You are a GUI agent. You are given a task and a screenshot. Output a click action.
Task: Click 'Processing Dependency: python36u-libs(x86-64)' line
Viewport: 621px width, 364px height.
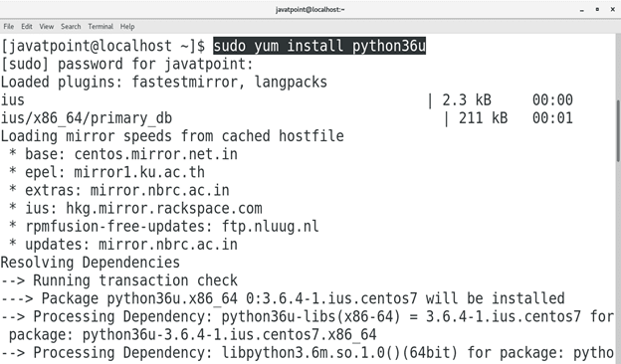click(308, 317)
